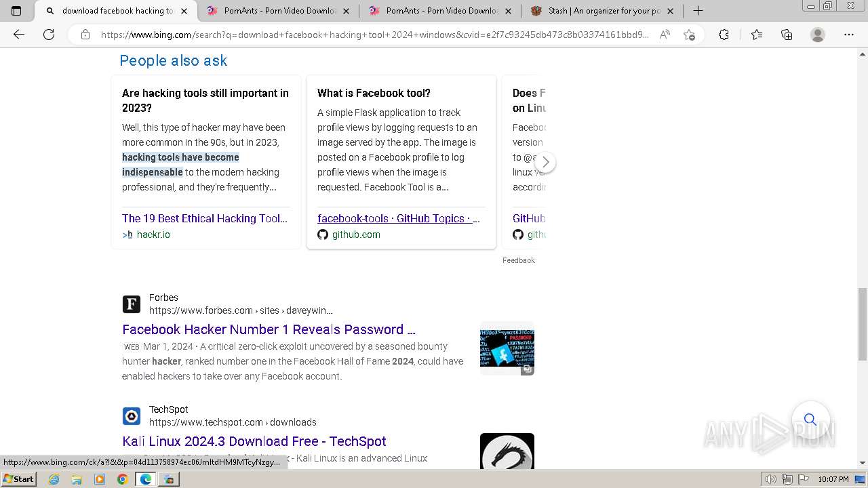
Task: Launch Internet Explorer from taskbar
Action: click(x=54, y=479)
